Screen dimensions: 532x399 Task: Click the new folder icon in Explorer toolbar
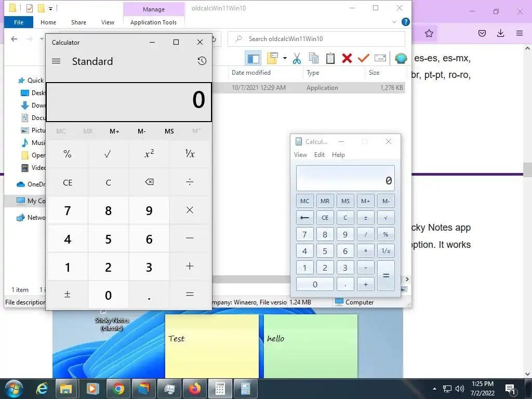[272, 58]
